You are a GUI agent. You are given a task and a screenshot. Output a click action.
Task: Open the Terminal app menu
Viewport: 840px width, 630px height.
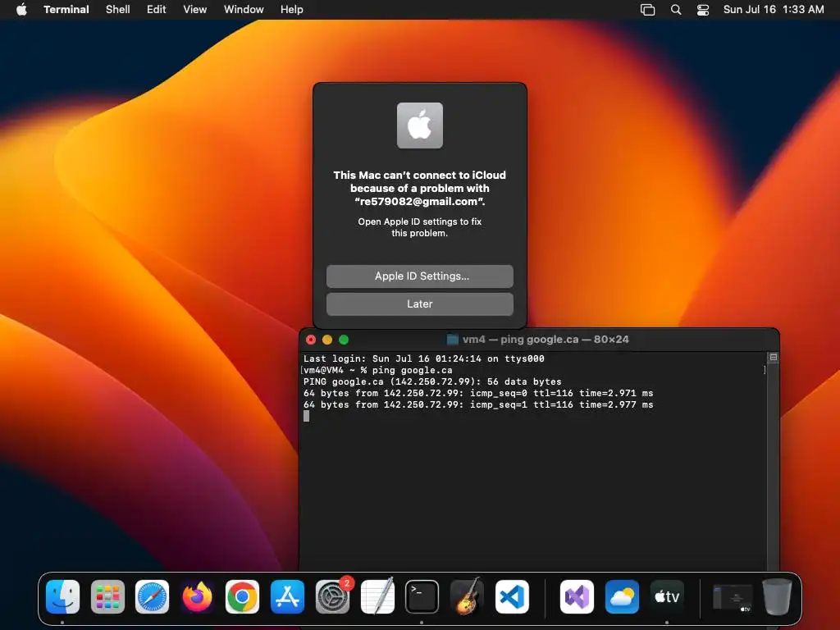(66, 9)
